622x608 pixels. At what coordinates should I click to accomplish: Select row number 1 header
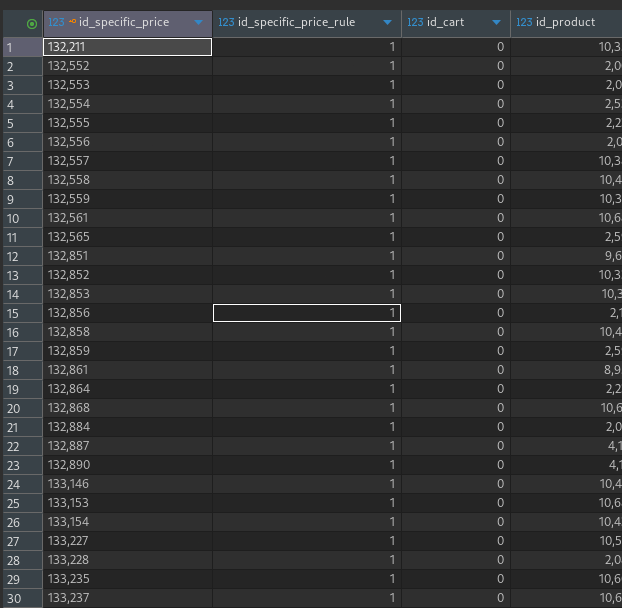click(x=23, y=47)
